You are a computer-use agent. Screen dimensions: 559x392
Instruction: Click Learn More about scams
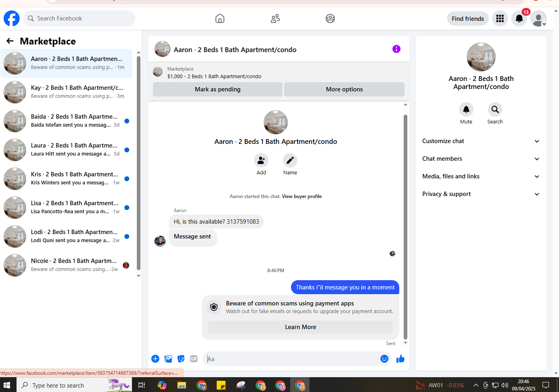coord(301,327)
